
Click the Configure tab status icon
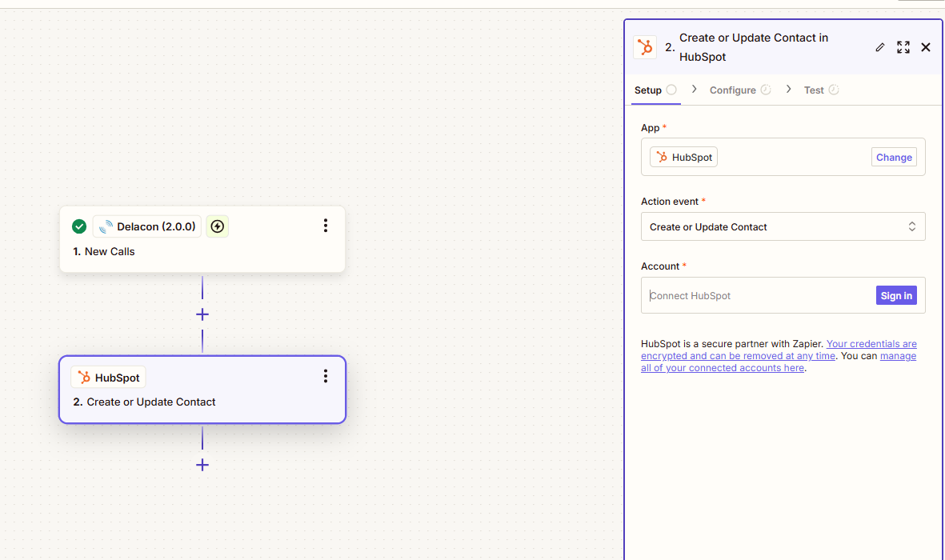click(766, 90)
